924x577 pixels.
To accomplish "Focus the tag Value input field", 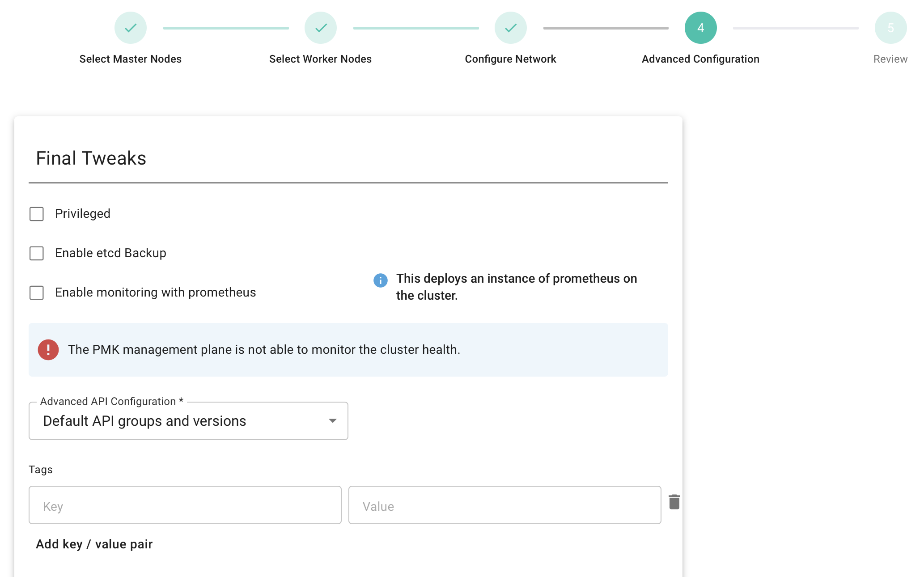I will point(504,505).
